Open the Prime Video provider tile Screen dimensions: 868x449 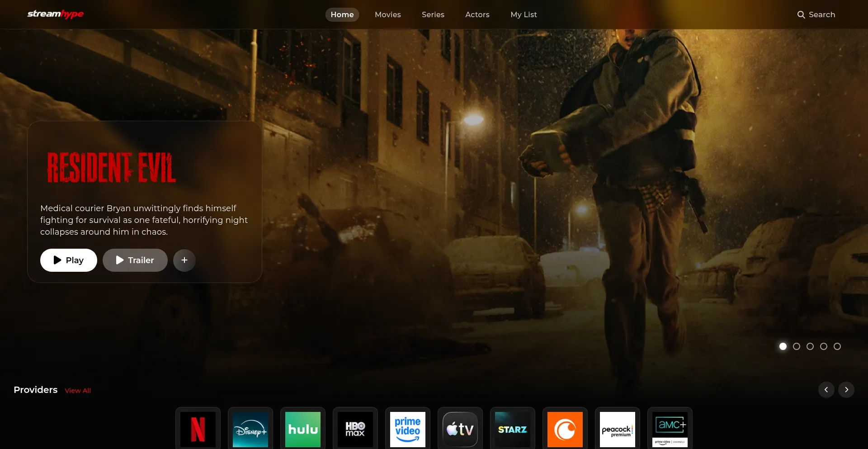pos(408,429)
